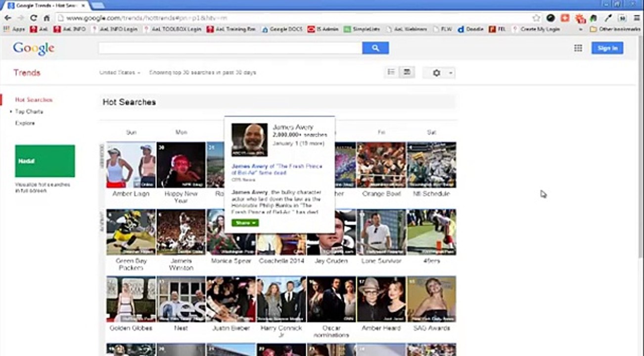Viewport: 644px width, 356px height.
Task: Click the Fri day column header
Action: coord(381,133)
